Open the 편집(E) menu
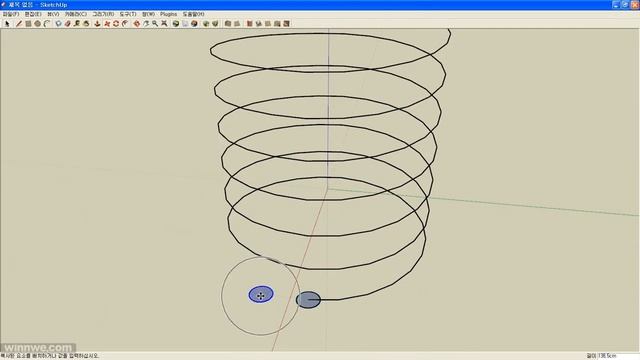The image size is (640, 360). (33, 14)
